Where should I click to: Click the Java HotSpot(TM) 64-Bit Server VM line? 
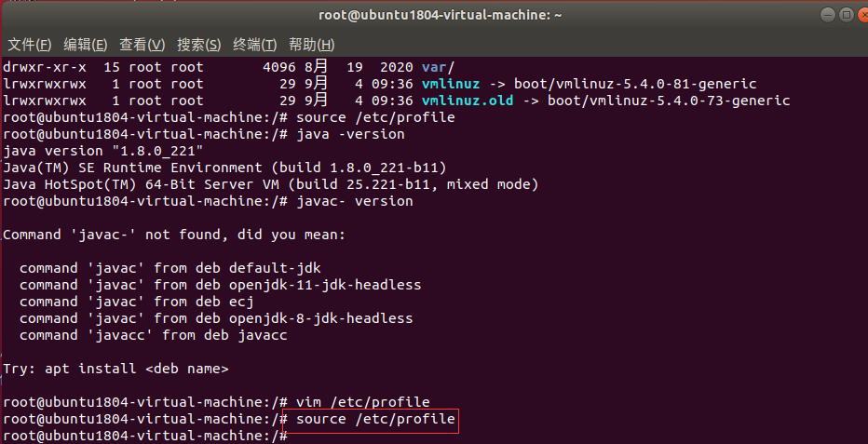pos(270,184)
